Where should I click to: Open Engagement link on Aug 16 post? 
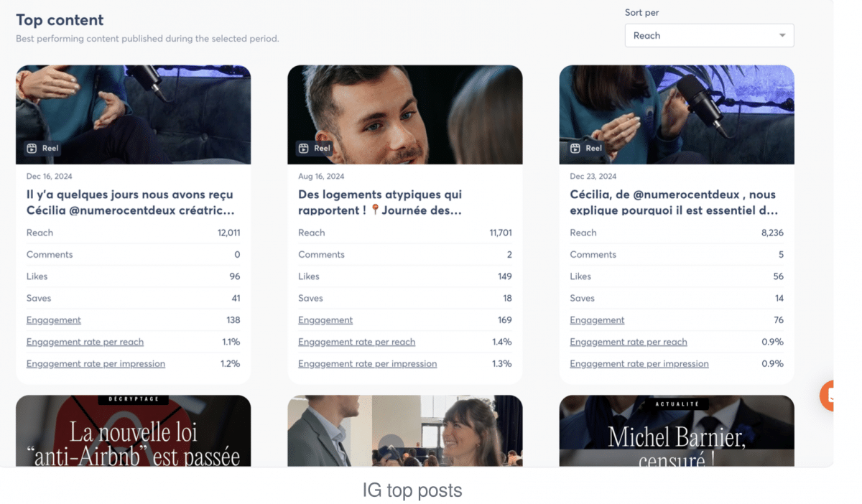tap(325, 320)
